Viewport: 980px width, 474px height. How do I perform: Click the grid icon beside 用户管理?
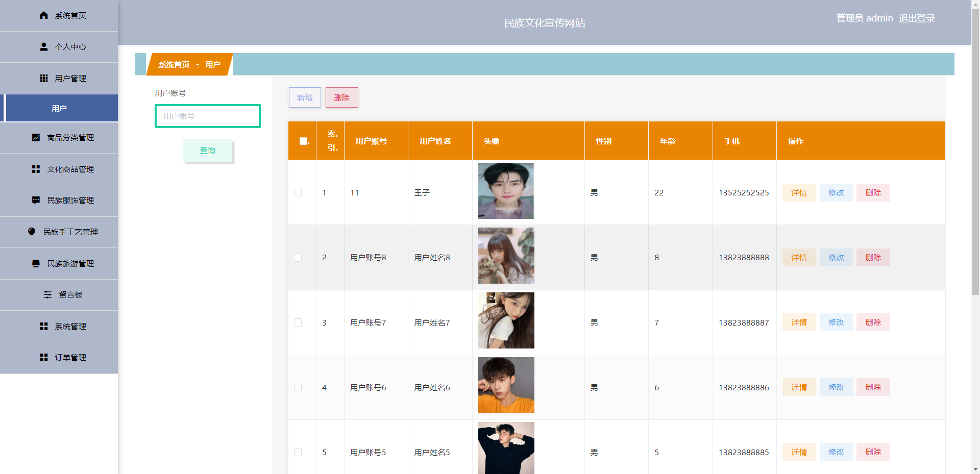tap(44, 78)
